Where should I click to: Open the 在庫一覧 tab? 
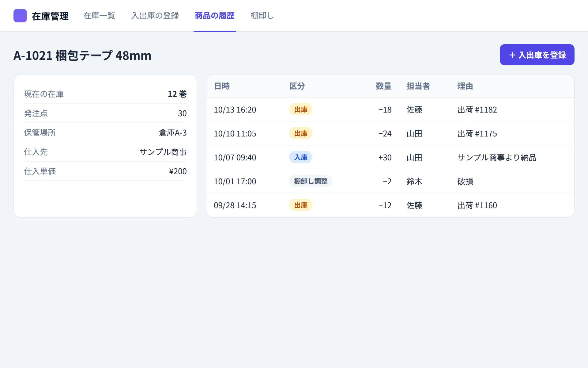99,16
